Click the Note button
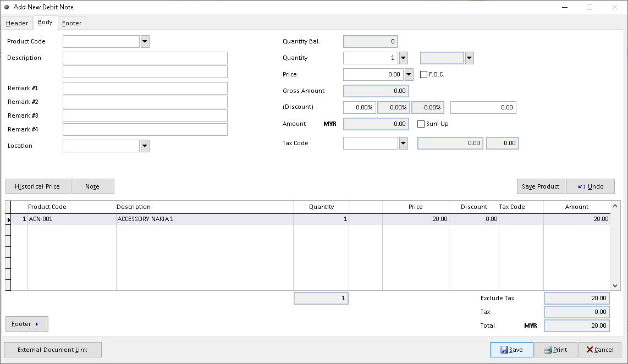The height and width of the screenshot is (364, 628). click(92, 186)
